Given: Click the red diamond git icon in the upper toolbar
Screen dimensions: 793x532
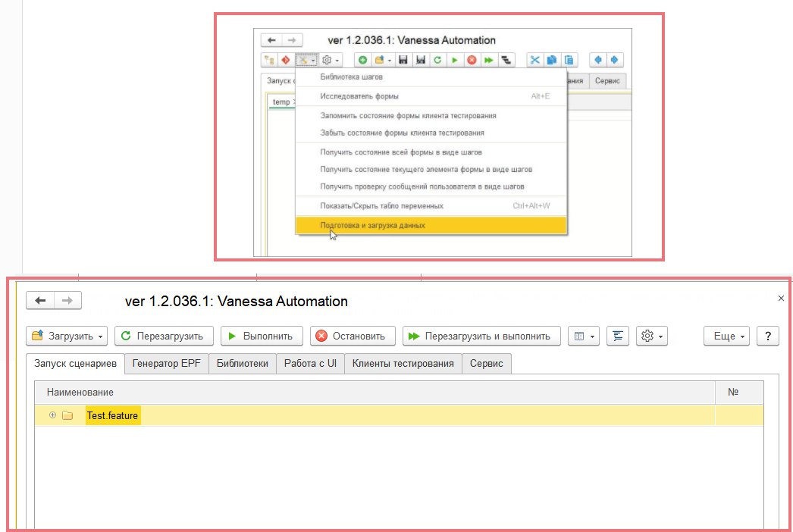Looking at the screenshot, I should coord(286,60).
